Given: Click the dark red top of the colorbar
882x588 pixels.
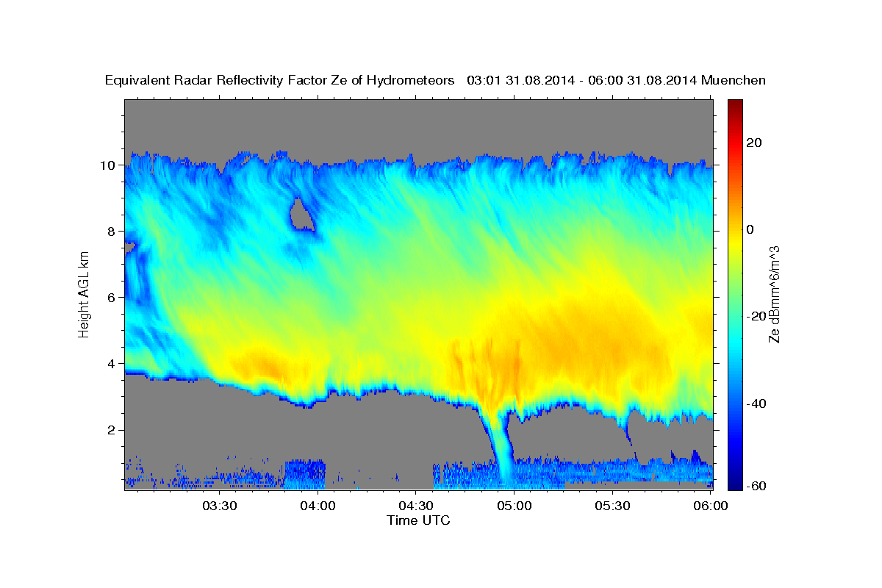Looking at the screenshot, I should pos(735,104).
